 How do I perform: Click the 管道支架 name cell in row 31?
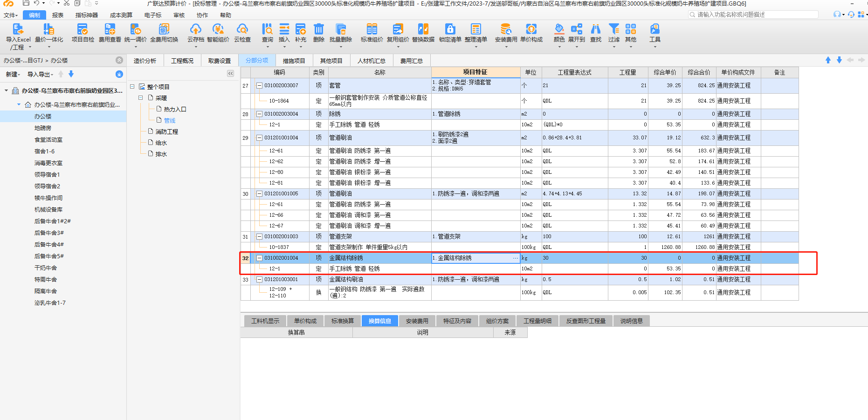coord(380,236)
